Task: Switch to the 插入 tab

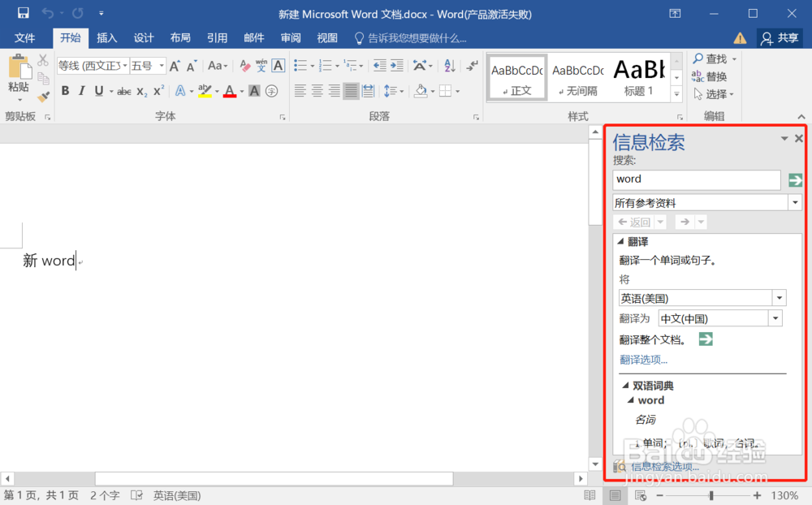Action: [x=106, y=38]
